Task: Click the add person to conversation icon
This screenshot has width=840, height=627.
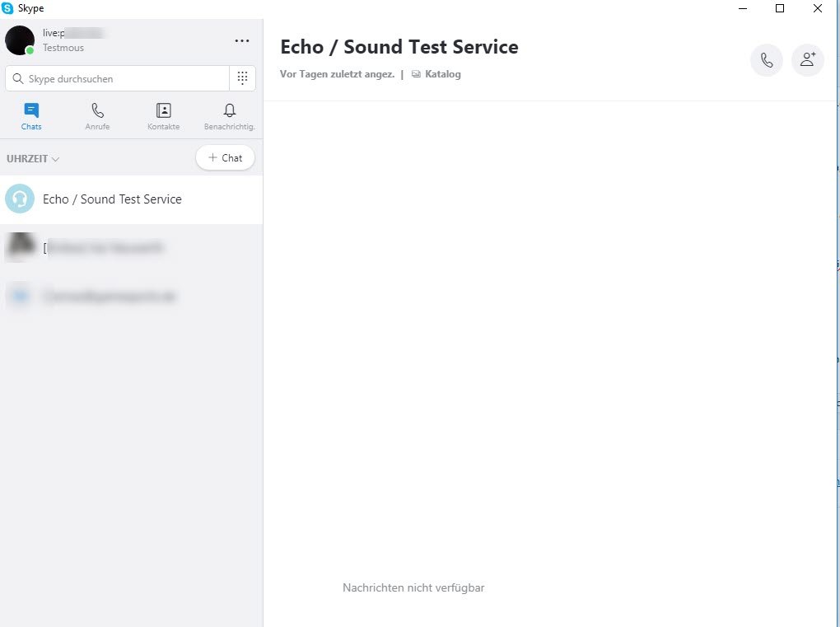Action: [807, 60]
